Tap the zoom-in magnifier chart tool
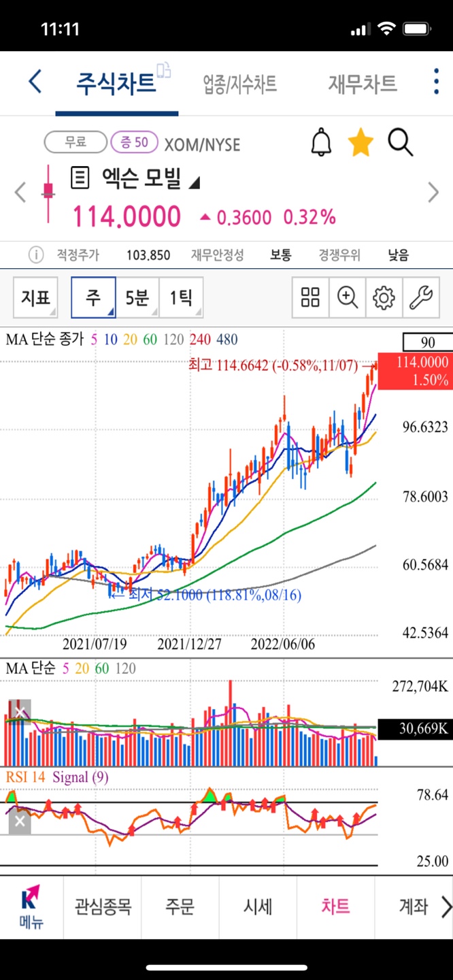This screenshot has height=980, width=453. [x=347, y=297]
